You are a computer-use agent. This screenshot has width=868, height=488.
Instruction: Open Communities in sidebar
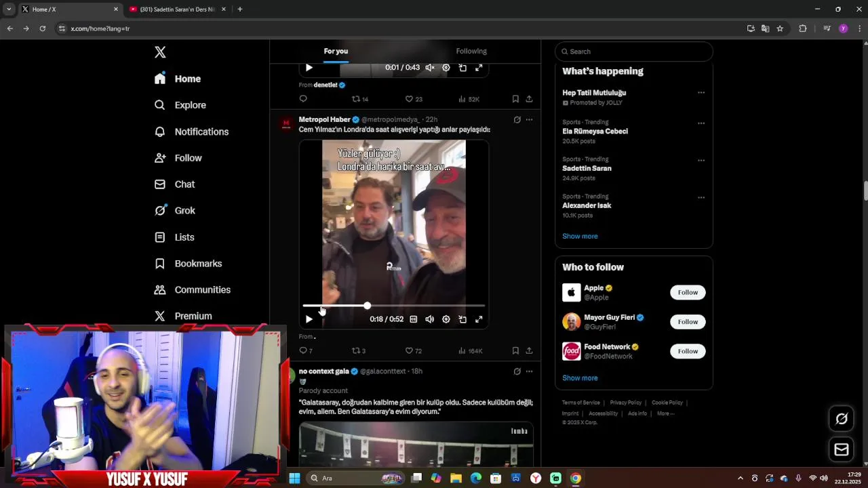click(193, 290)
